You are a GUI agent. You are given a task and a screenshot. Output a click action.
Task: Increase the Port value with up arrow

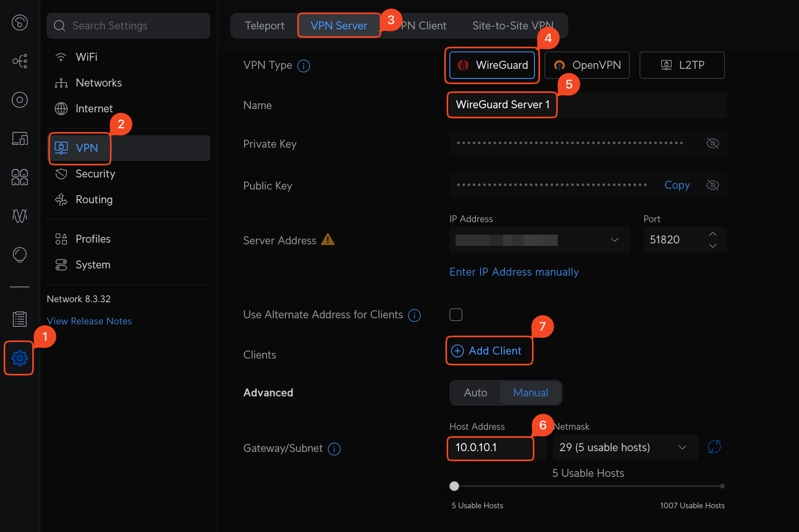(x=713, y=234)
